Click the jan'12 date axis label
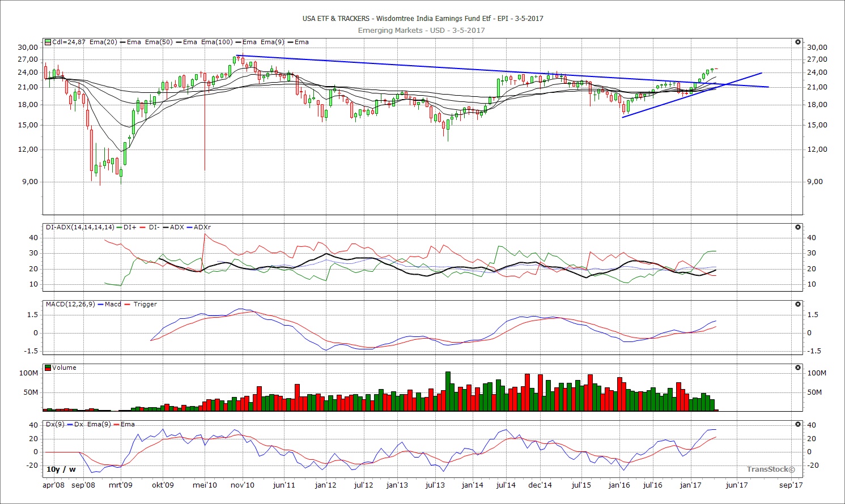Viewport: 845px width, 504px height. pos(326,485)
